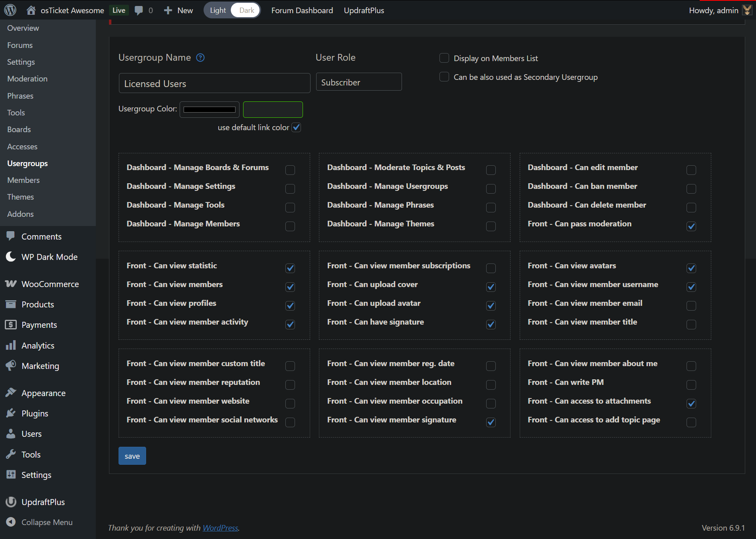The height and width of the screenshot is (539, 756).
Task: Pick the black Usergroup Color swatch
Action: tap(209, 110)
